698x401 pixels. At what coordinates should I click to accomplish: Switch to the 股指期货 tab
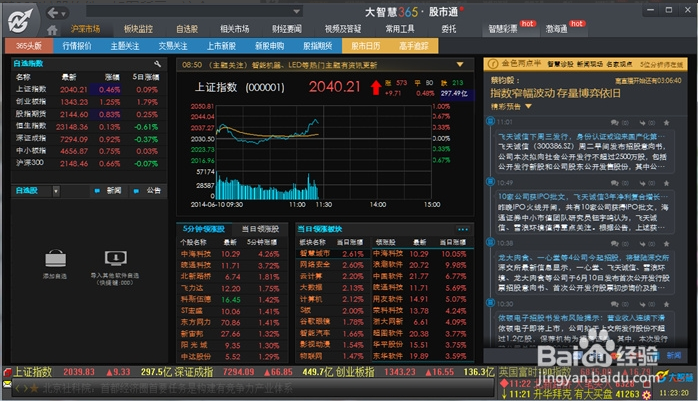point(318,46)
